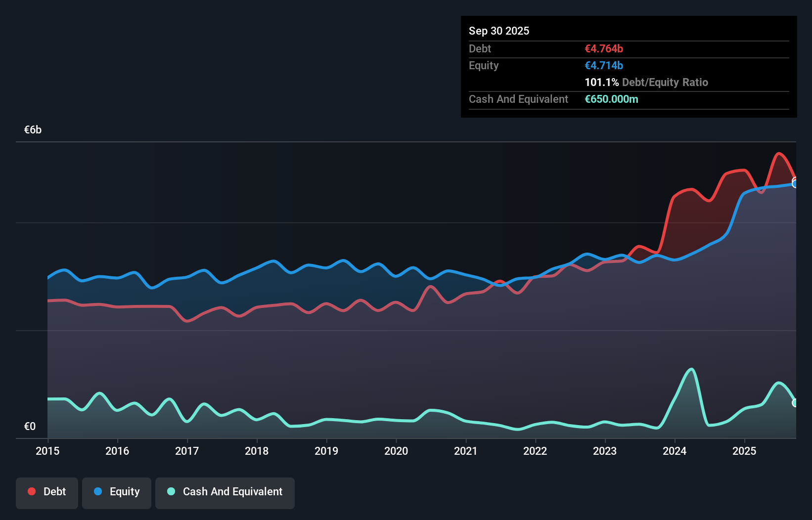
Task: Click the 2022 x-axis label
Action: pyautogui.click(x=535, y=451)
